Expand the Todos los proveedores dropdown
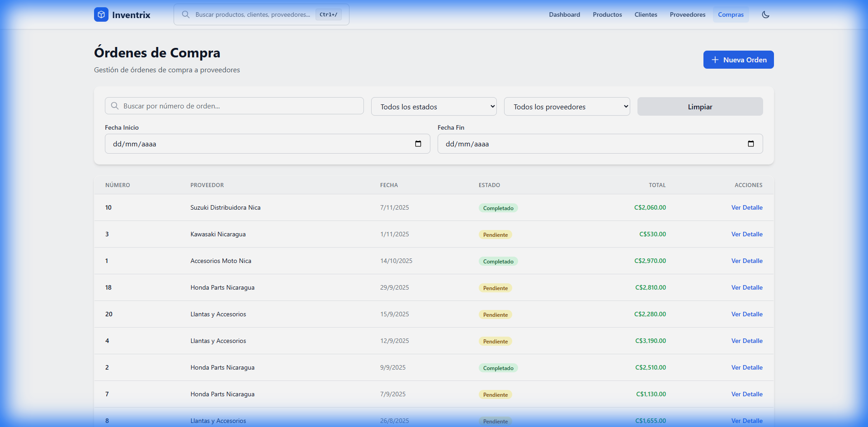Screen dimensions: 868x427 [566, 107]
